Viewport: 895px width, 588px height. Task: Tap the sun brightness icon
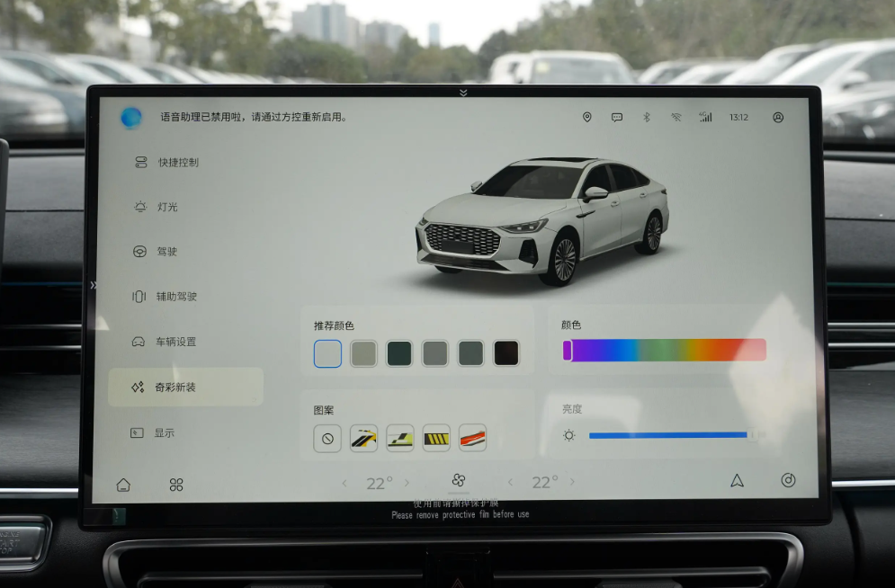[569, 436]
